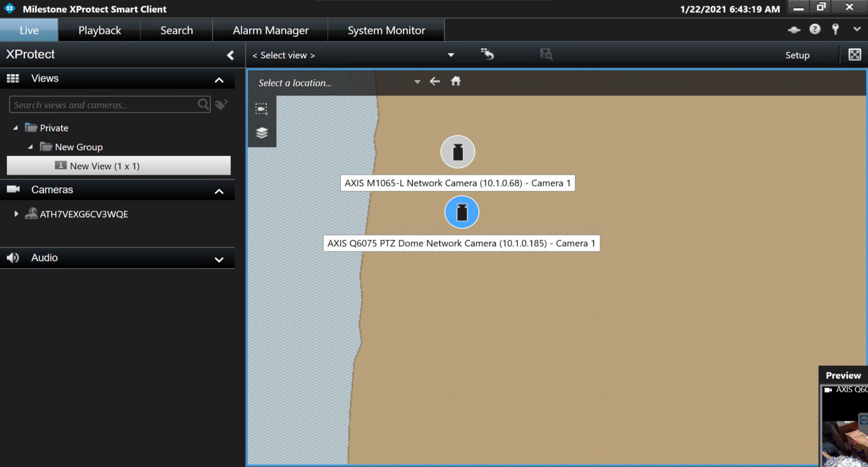Open the map layers icon
The height and width of the screenshot is (467, 868).
(262, 133)
